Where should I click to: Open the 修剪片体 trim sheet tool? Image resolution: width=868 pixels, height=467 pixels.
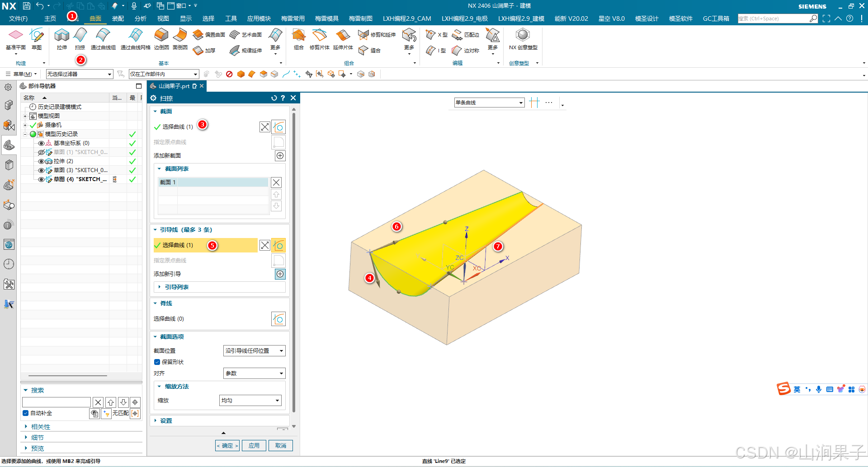point(320,38)
